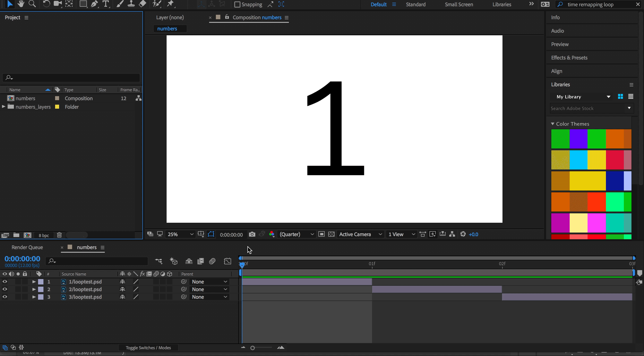Click Toggle Switches / Modes button

click(x=148, y=348)
